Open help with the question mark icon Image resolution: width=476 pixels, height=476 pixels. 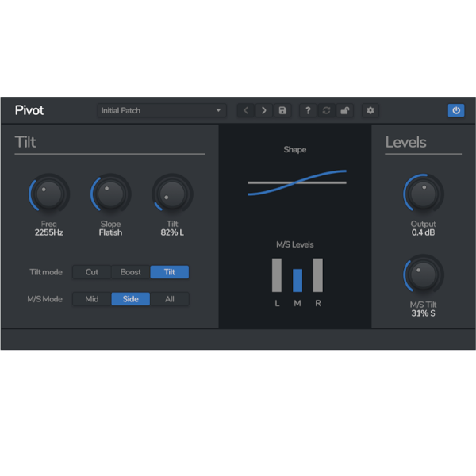[308, 110]
